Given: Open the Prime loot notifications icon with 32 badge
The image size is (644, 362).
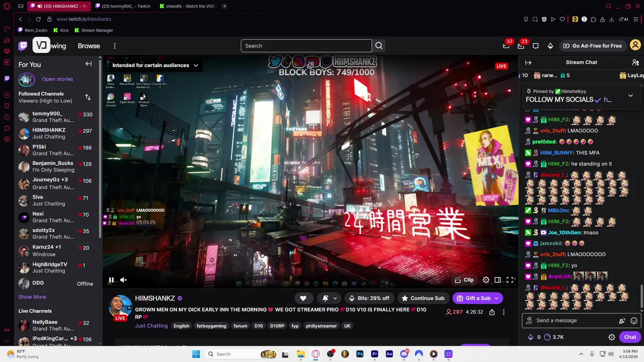Looking at the screenshot, I should tap(506, 46).
